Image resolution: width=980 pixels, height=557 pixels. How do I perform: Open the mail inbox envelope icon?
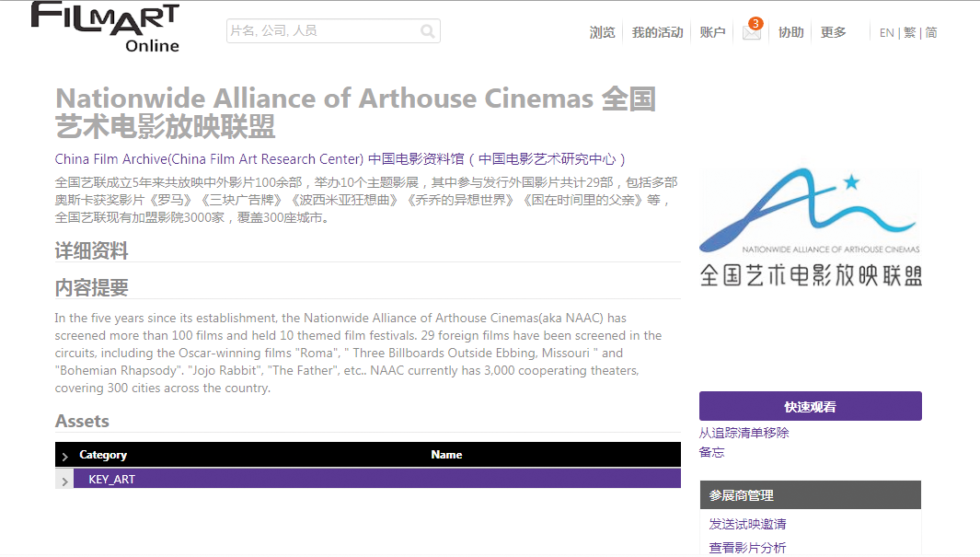click(x=752, y=33)
